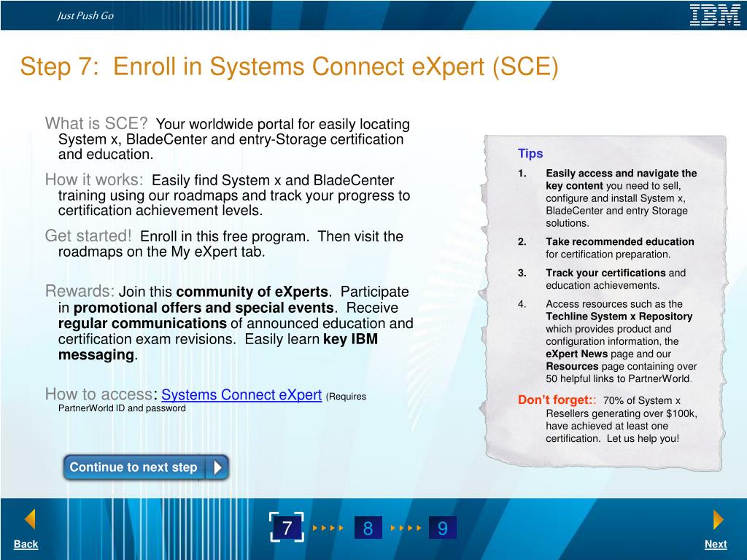Screen dimensions: 747x560
Task: Click 'promotional offers and special events' text
Action: (204, 308)
